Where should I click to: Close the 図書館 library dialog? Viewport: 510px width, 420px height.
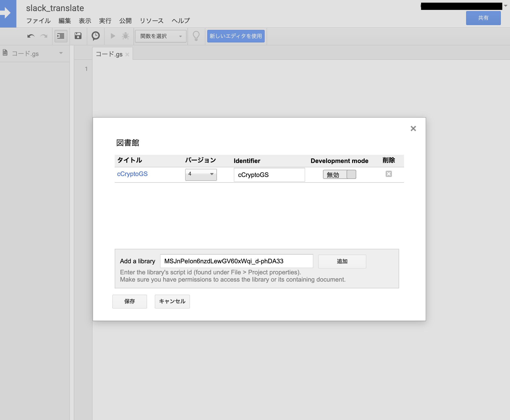pos(413,129)
